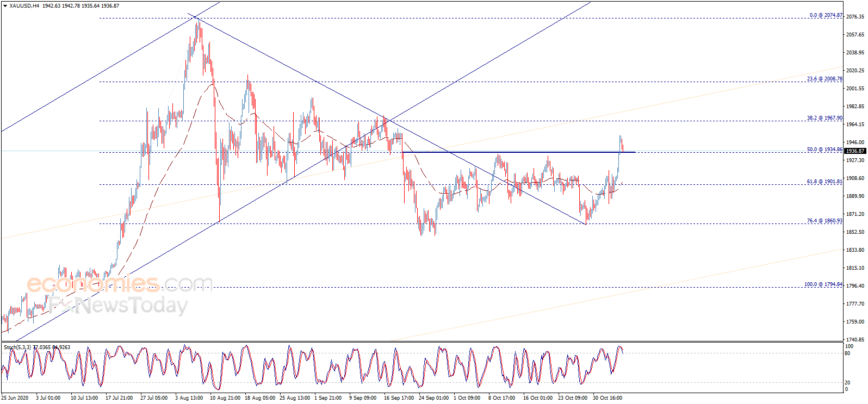
Task: Select price axis value 1796.40
Action: 855,286
